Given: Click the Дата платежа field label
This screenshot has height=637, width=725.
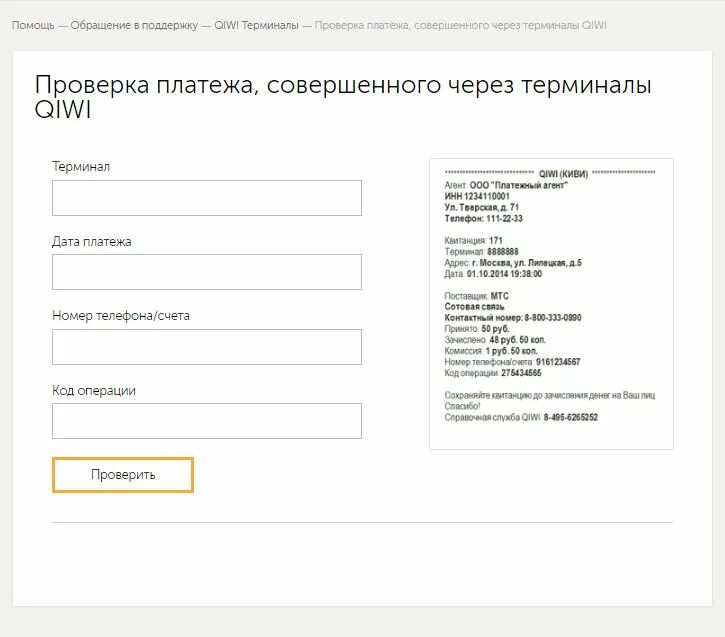Looking at the screenshot, I should click(x=92, y=241).
